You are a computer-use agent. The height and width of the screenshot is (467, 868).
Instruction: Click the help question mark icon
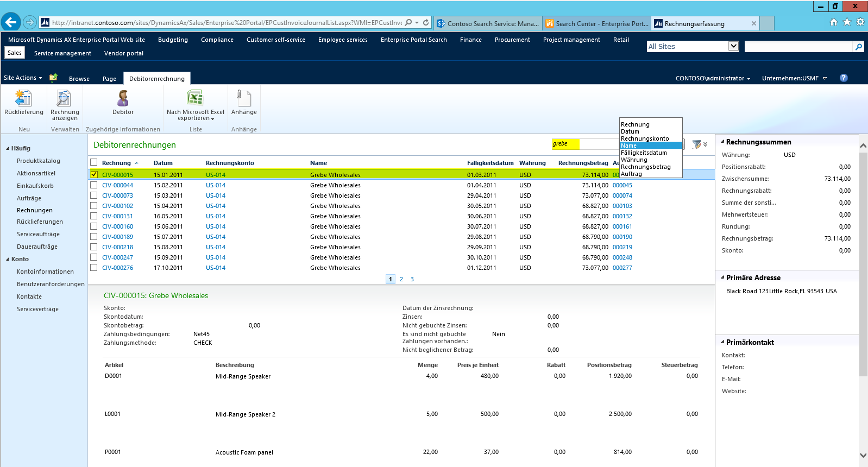[844, 78]
